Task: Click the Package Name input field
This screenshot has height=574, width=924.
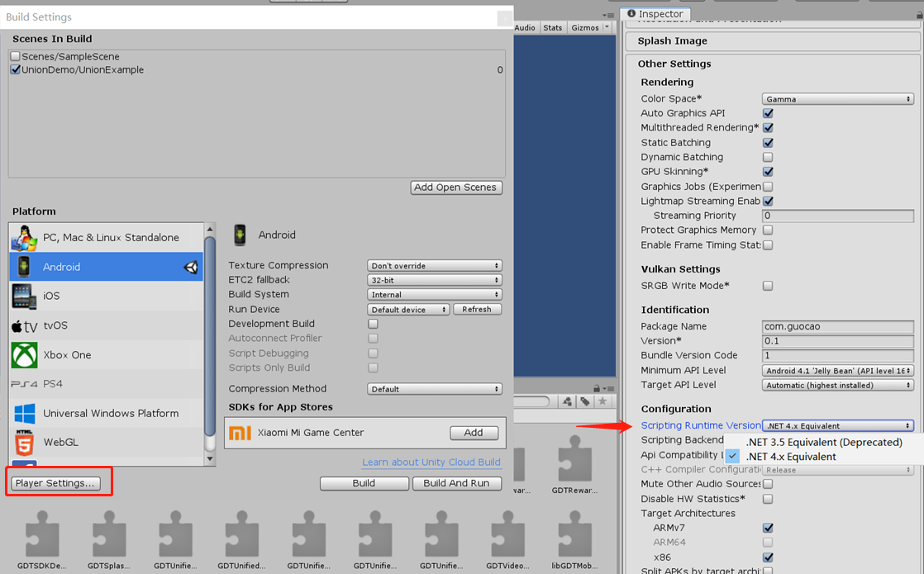Action: point(837,326)
